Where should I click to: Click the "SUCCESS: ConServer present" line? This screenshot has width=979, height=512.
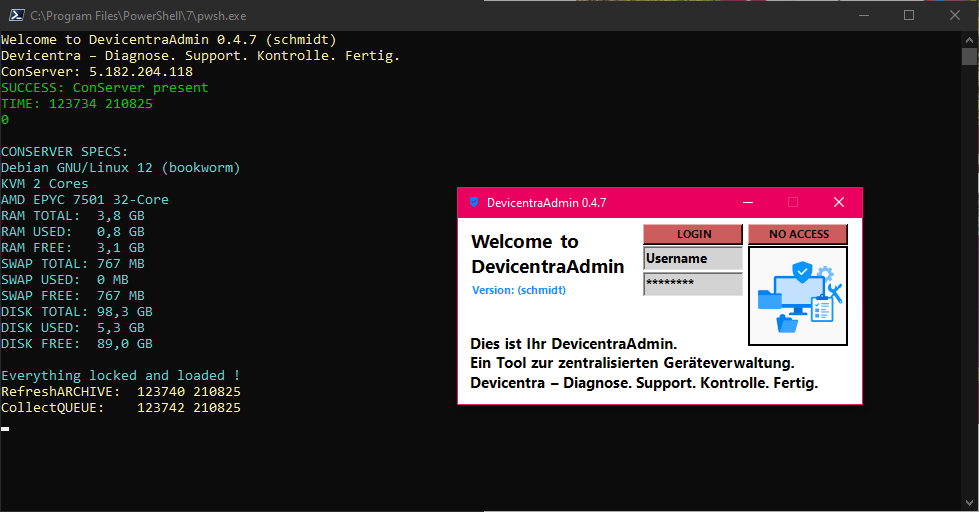[x=105, y=88]
